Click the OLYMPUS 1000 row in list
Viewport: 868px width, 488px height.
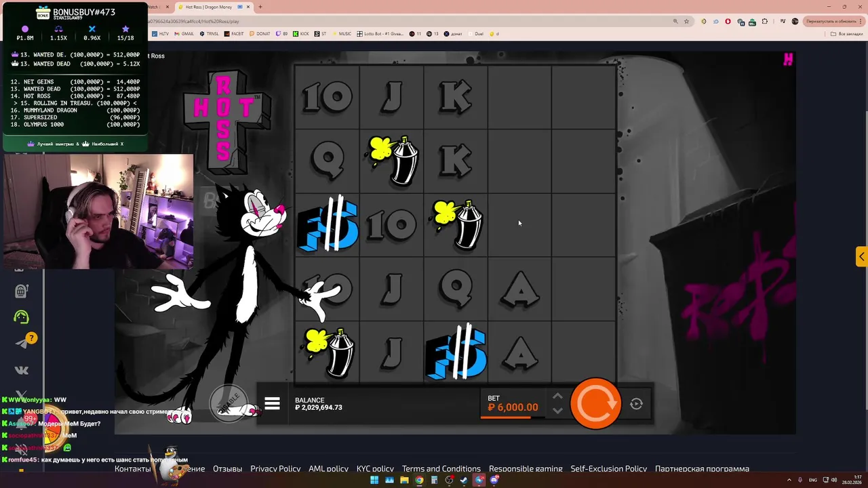pyautogui.click(x=75, y=125)
